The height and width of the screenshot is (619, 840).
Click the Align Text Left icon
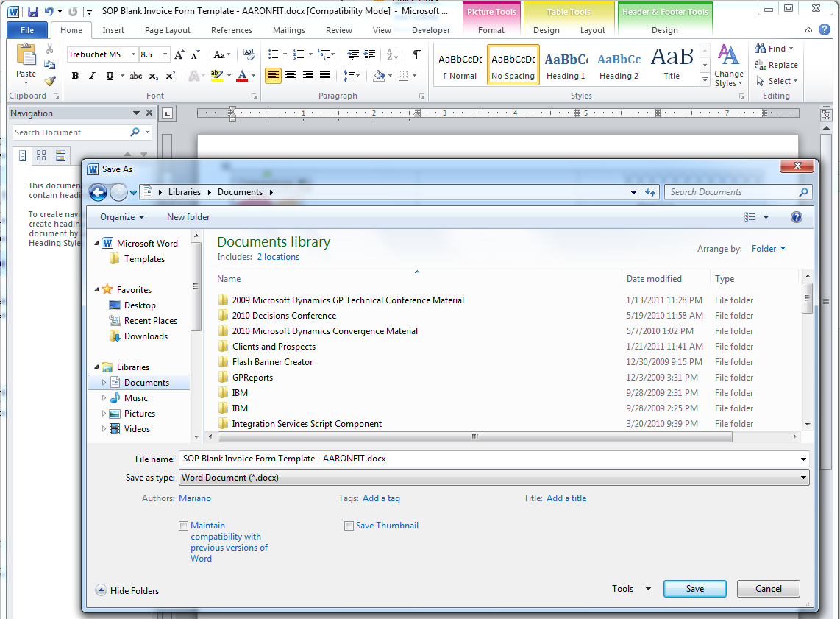[x=273, y=76]
